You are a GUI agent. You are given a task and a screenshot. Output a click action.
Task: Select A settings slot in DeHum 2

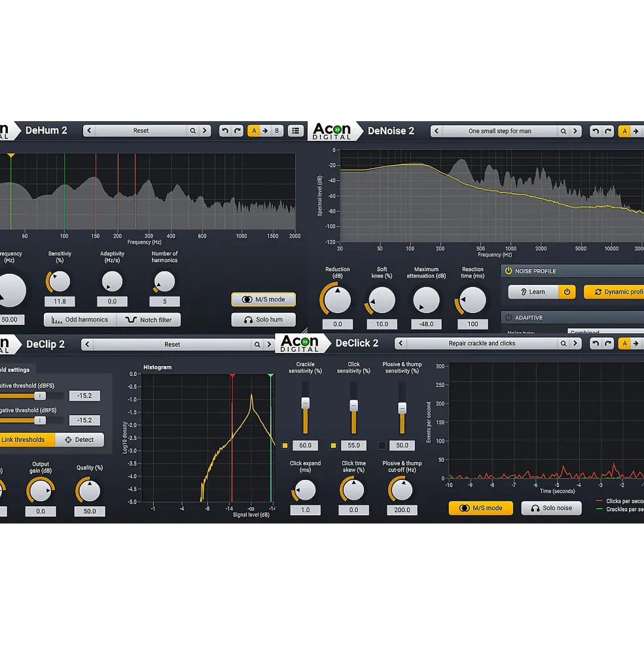[x=254, y=131]
